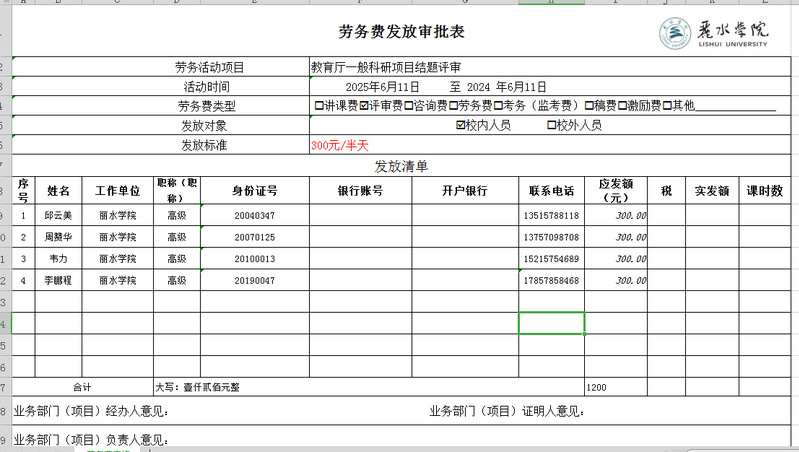Click the 税 column header cell
Screen dimensions: 799x452
pos(667,191)
